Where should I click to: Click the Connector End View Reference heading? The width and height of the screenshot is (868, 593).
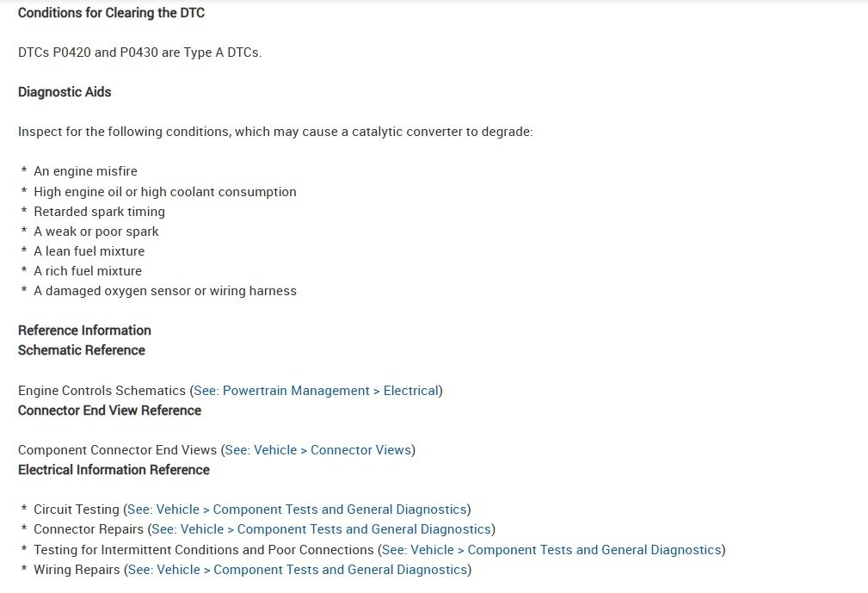[x=109, y=411]
